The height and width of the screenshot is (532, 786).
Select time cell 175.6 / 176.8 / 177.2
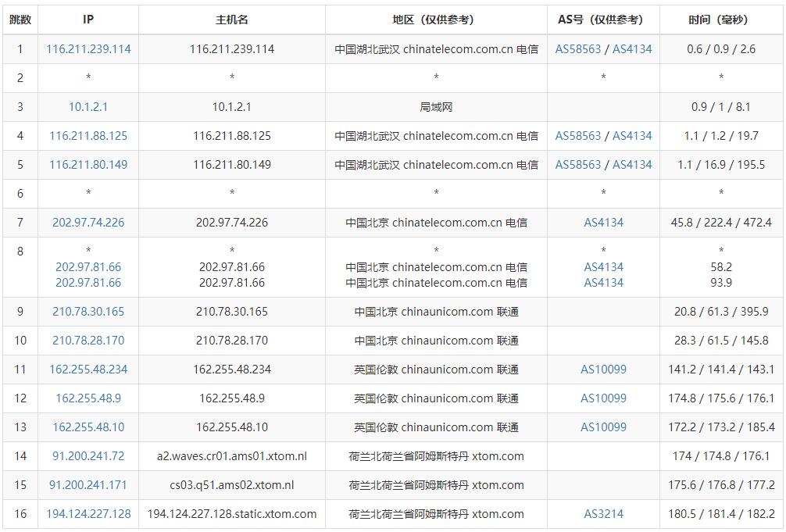721,485
